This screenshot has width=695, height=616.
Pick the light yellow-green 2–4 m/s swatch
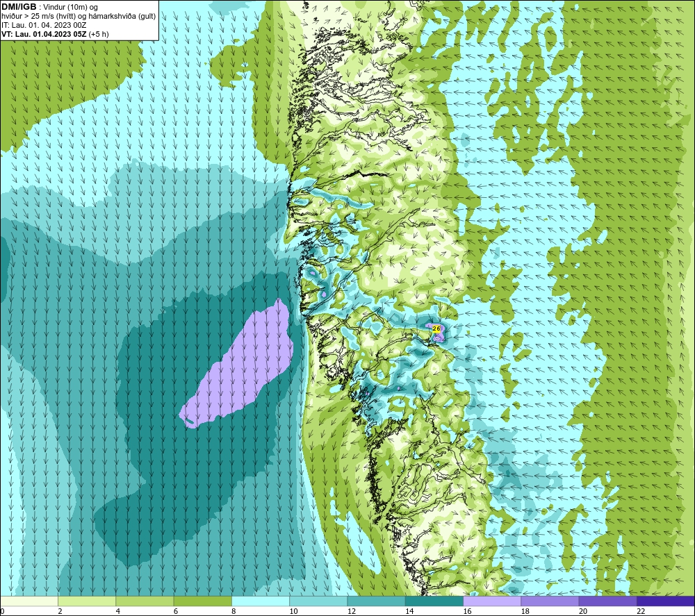tap(87, 601)
